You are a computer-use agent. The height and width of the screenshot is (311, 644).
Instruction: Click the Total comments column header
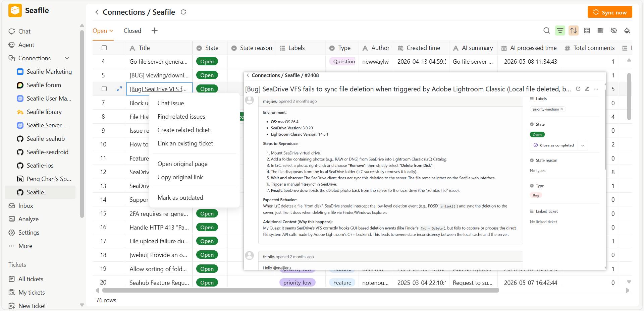590,48
